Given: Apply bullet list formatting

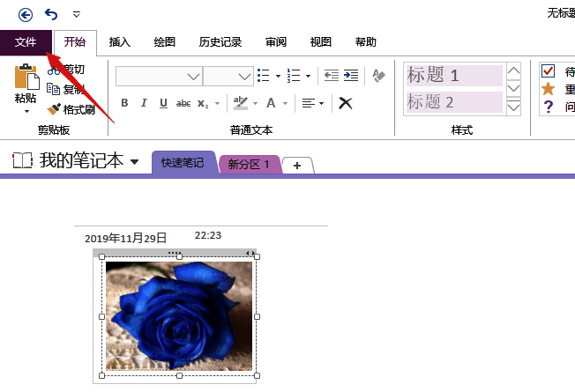Looking at the screenshot, I should 264,76.
